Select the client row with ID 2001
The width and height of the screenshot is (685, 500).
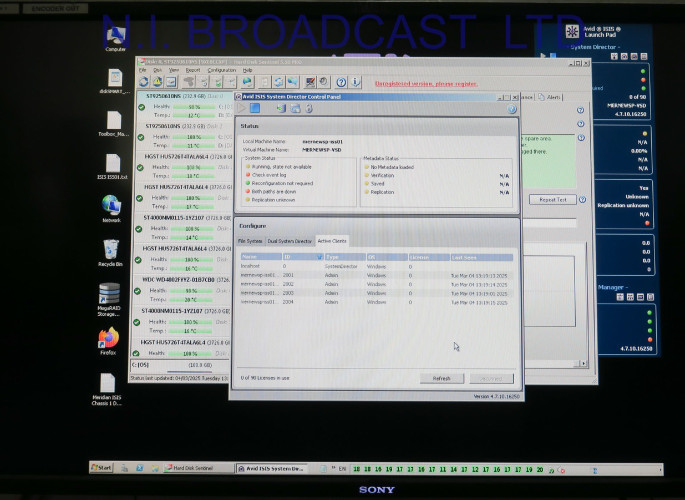377,275
